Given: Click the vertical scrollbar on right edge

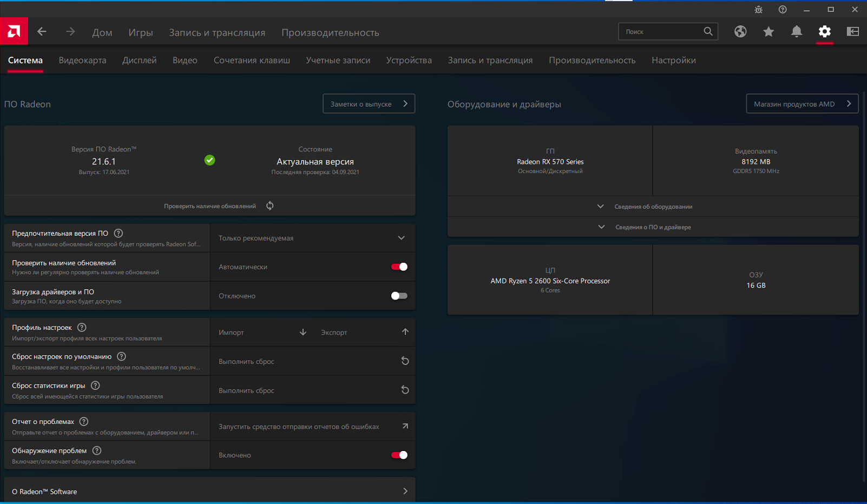Looking at the screenshot, I should click(x=864, y=287).
